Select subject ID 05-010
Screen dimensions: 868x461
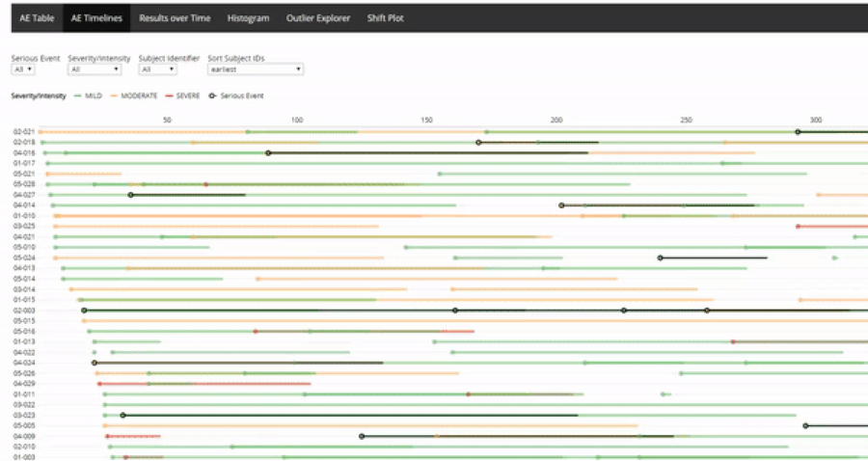click(24, 248)
